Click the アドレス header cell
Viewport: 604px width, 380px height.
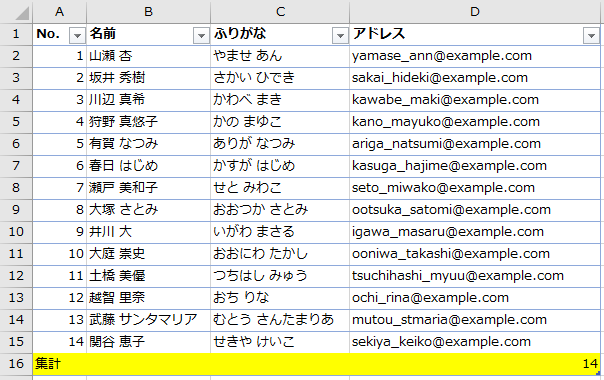point(475,34)
